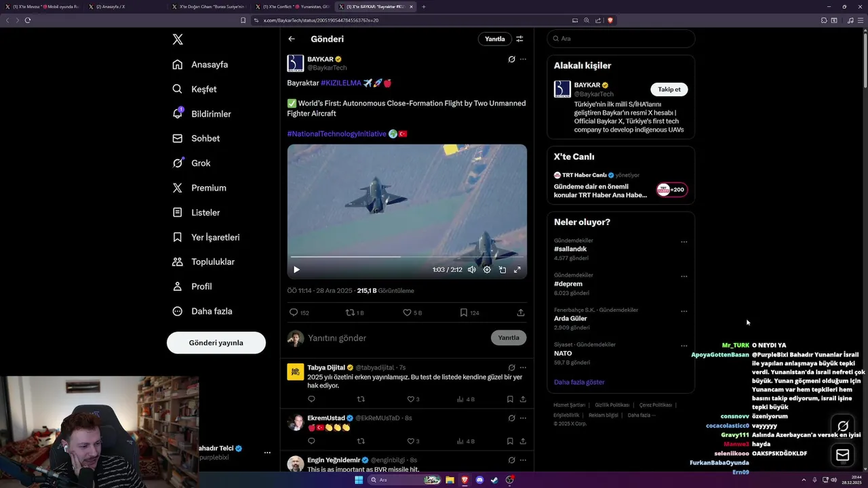
Task: Mute video with speaker icon
Action: coord(472,269)
